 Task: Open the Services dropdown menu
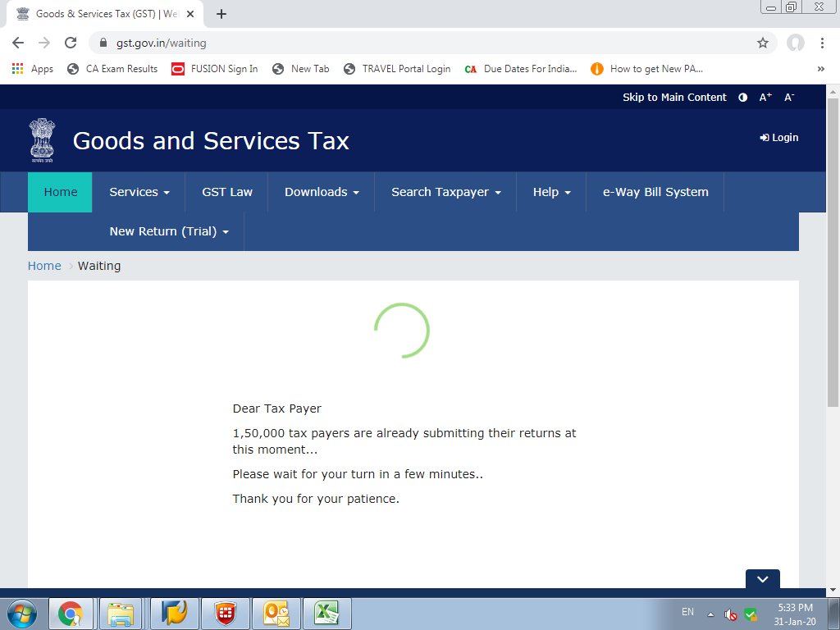(139, 192)
